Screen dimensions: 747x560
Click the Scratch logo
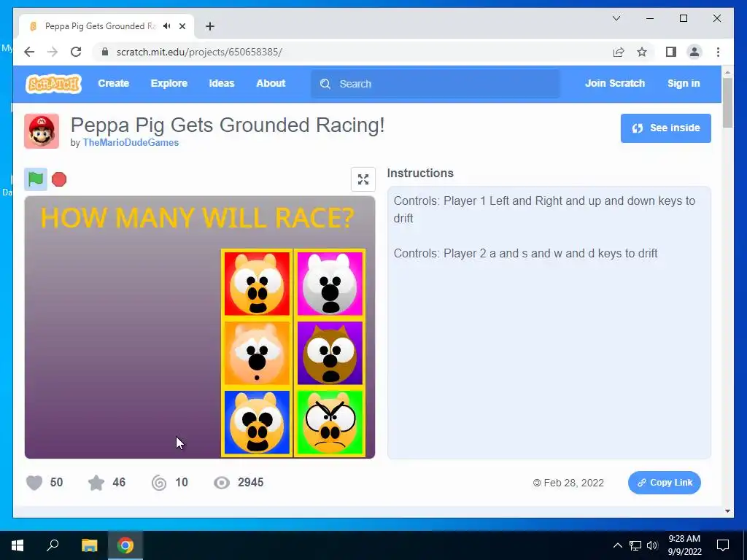(x=53, y=84)
